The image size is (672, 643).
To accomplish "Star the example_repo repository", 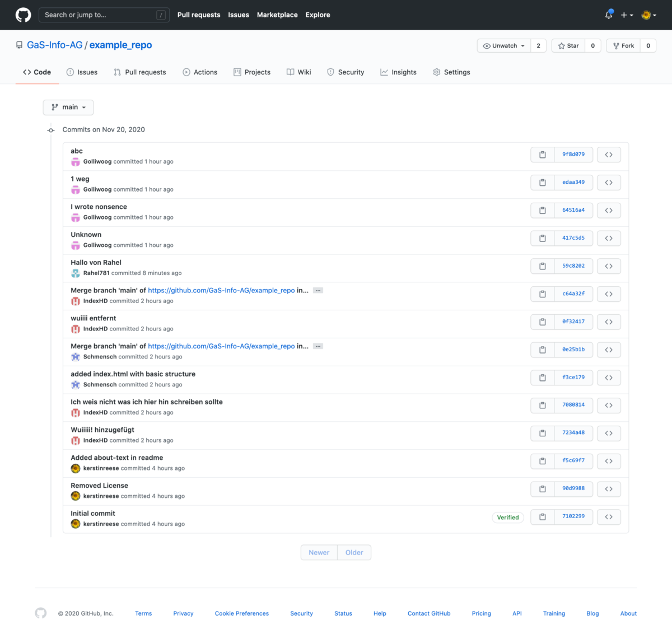I will pos(568,45).
